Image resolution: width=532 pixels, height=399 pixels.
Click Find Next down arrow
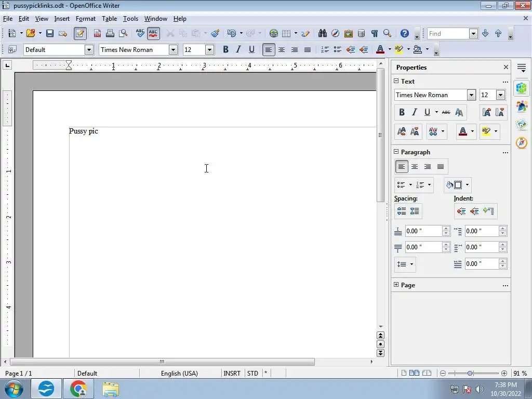click(x=485, y=33)
